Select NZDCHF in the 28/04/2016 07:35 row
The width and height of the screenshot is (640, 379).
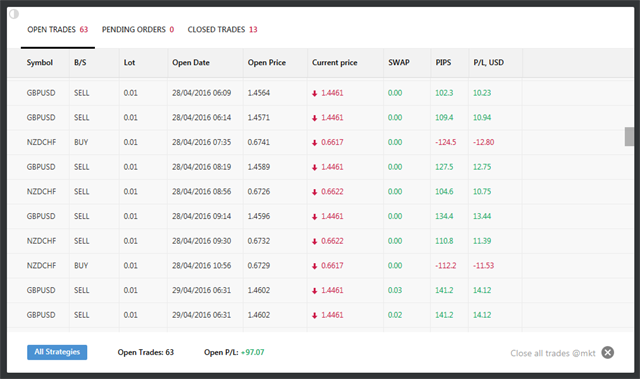pos(41,142)
